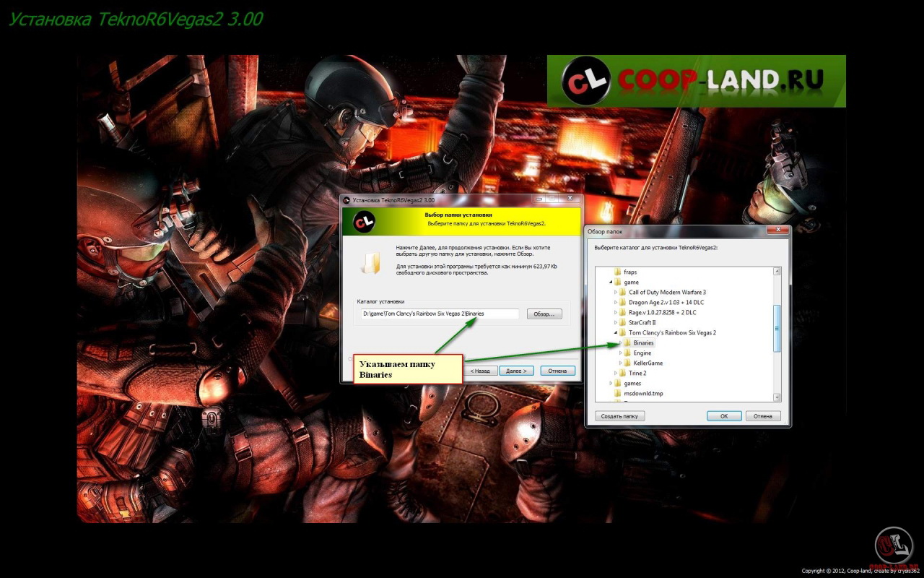Click the KellerGame folder icon
924x578 pixels.
click(628, 363)
